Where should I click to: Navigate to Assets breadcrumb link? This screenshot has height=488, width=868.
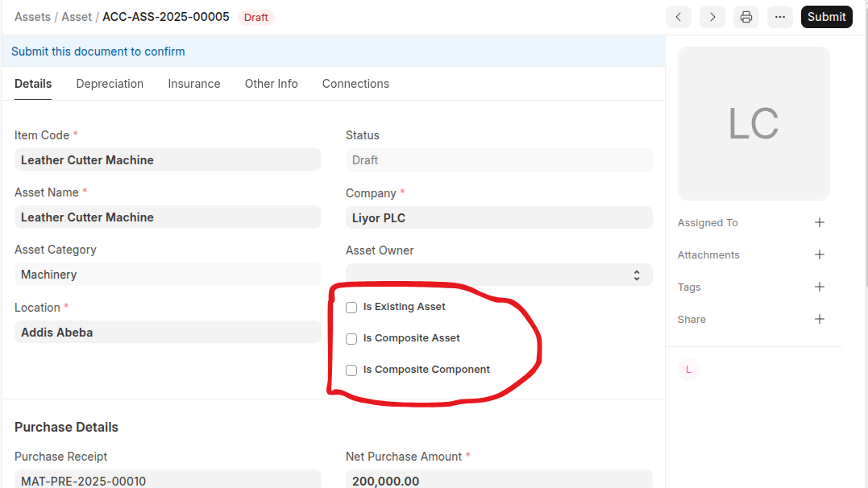coord(32,17)
